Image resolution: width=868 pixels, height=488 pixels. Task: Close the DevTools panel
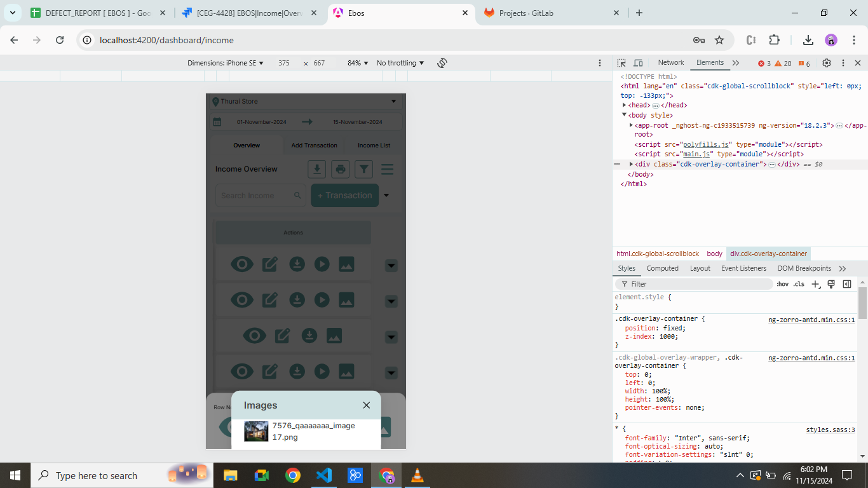(x=858, y=63)
